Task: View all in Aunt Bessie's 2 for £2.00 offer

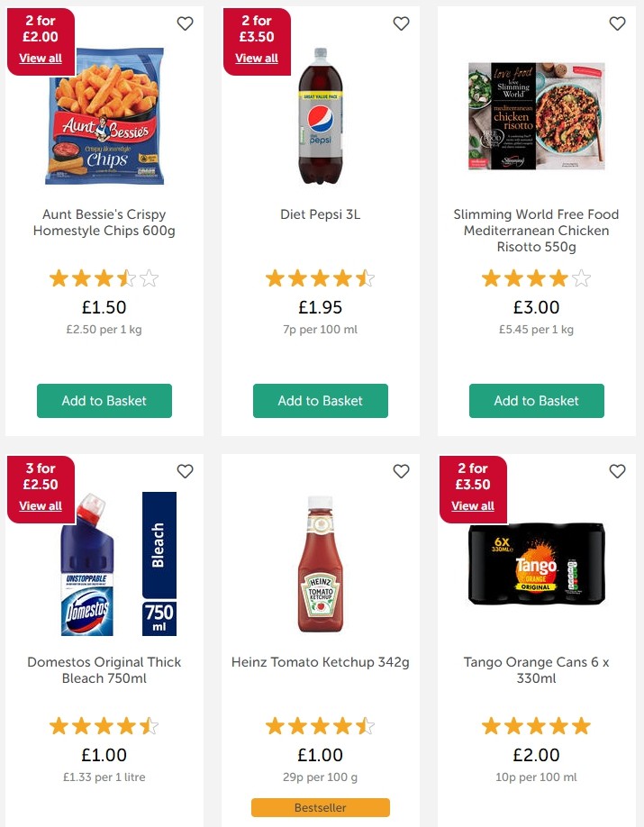Action: tap(41, 59)
